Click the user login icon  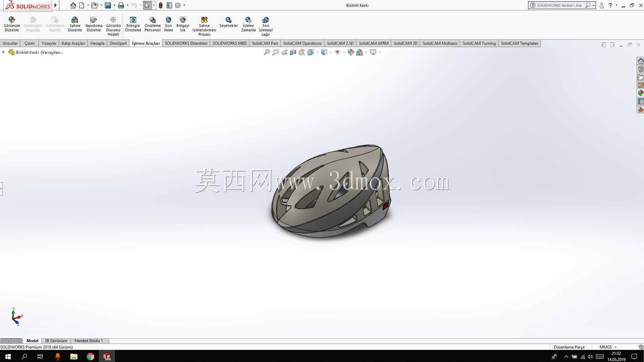point(602,5)
